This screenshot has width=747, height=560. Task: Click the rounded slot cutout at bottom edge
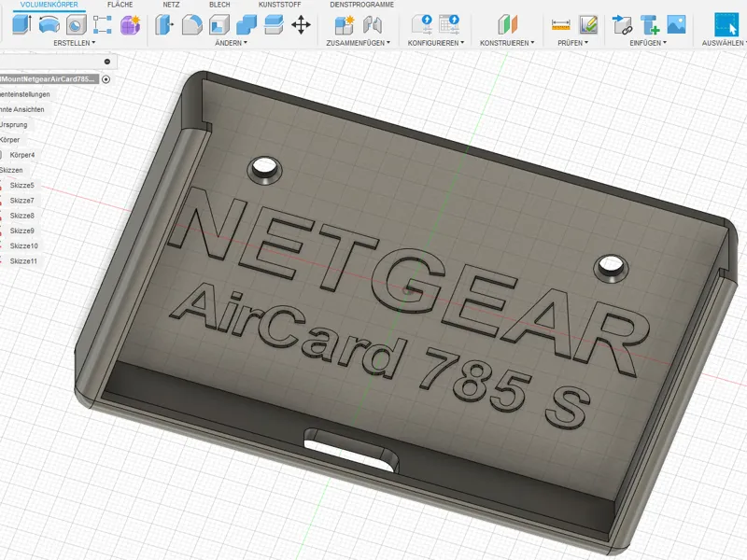[x=352, y=450]
